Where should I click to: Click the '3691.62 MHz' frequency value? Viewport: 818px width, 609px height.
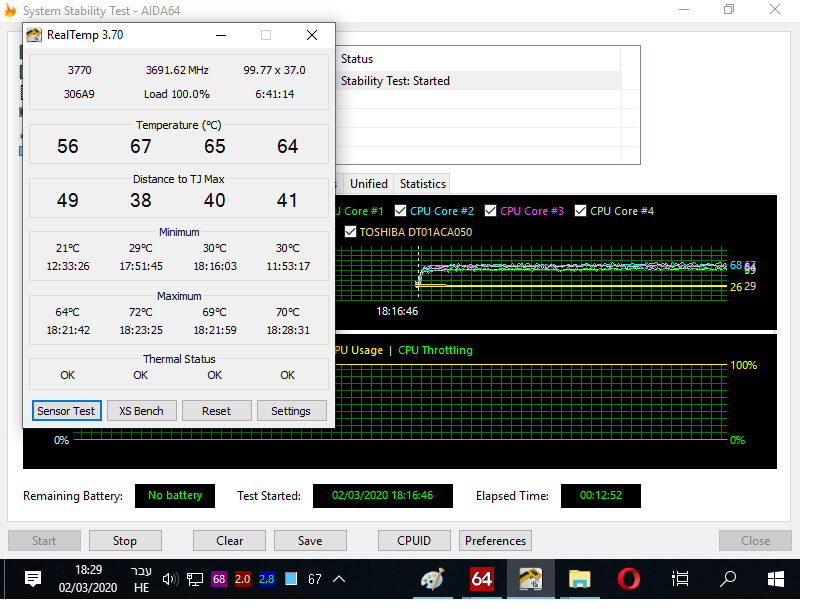pos(177,70)
